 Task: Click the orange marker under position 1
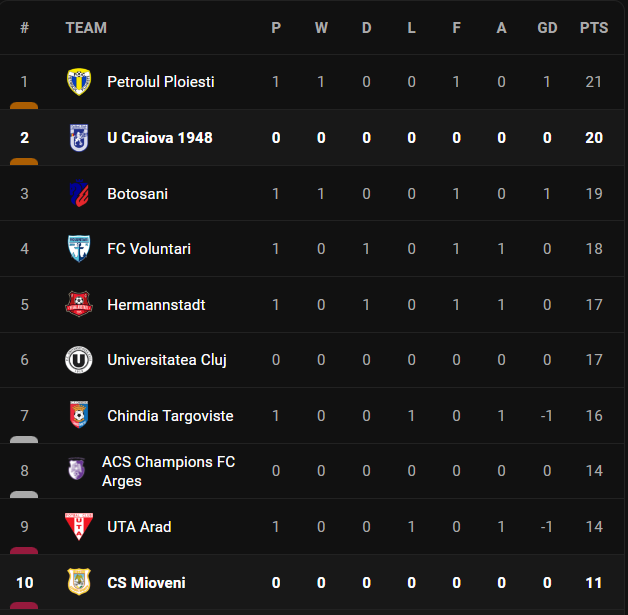24,106
